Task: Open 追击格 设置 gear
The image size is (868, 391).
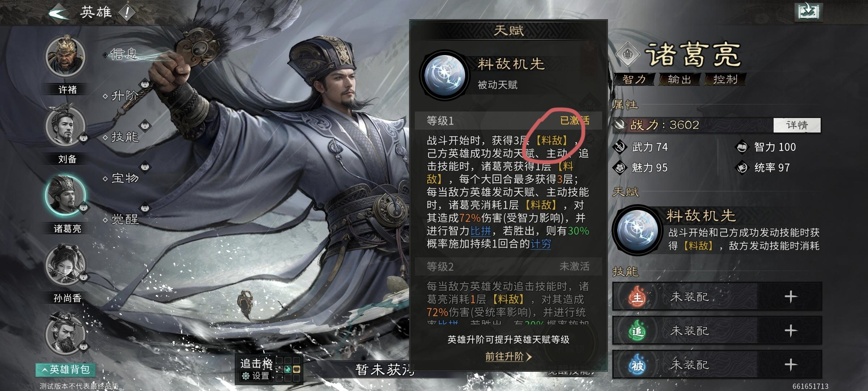Action: [256, 376]
